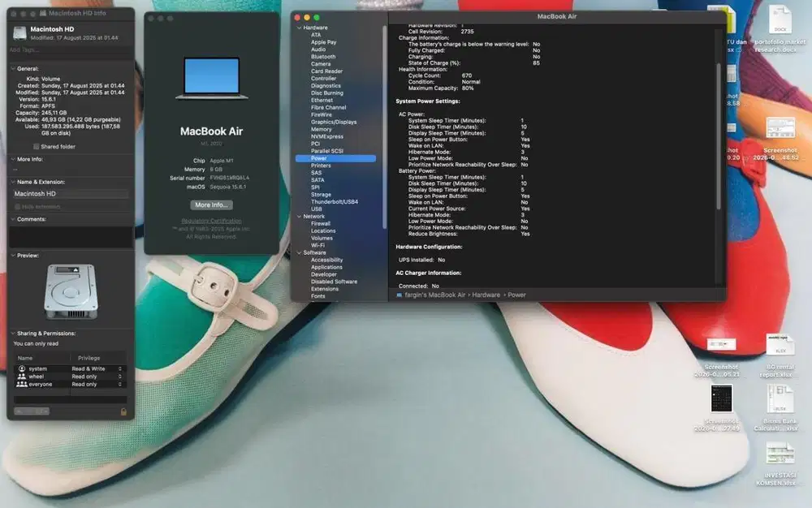This screenshot has width=812, height=508.
Task: Click the Comments text box in the Info window
Action: [71, 237]
